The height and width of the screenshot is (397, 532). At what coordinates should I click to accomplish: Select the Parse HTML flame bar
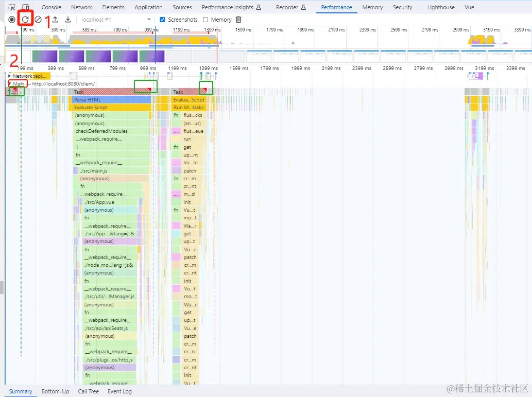coord(112,100)
